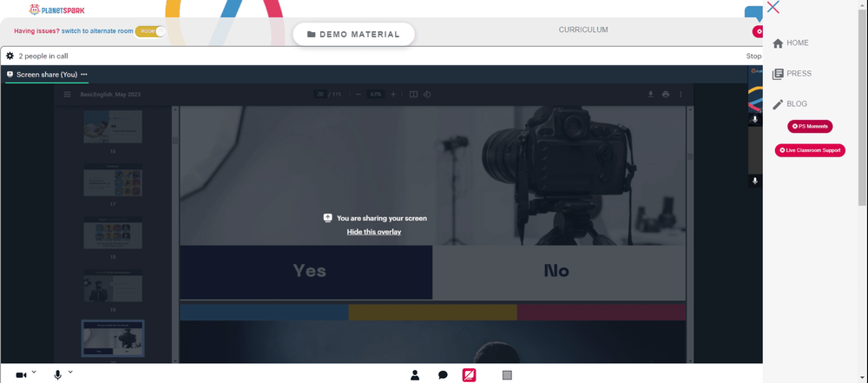Open Press in side menu
868x383 pixels.
792,74
